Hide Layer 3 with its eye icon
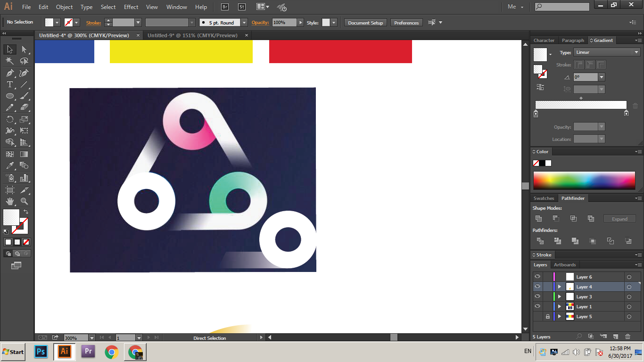This screenshot has height=362, width=644. [x=537, y=296]
